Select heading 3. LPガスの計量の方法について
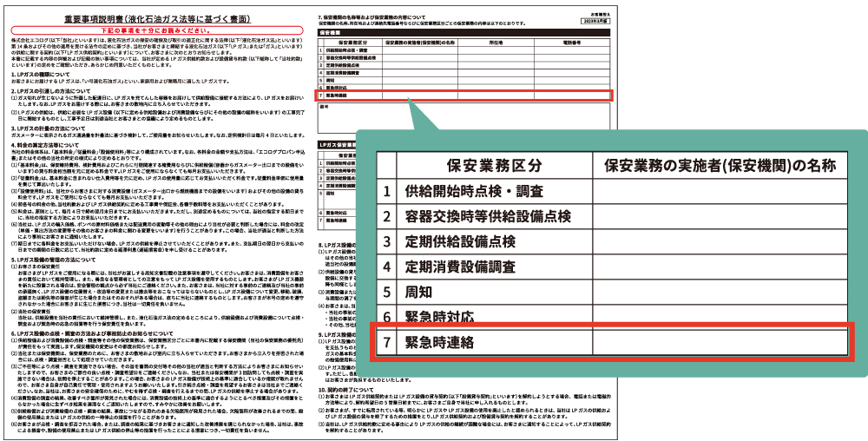868x441 pixels. pyautogui.click(x=49, y=128)
